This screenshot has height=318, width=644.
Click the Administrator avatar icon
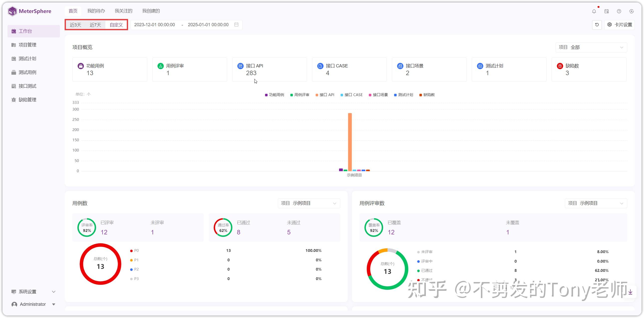(14, 304)
